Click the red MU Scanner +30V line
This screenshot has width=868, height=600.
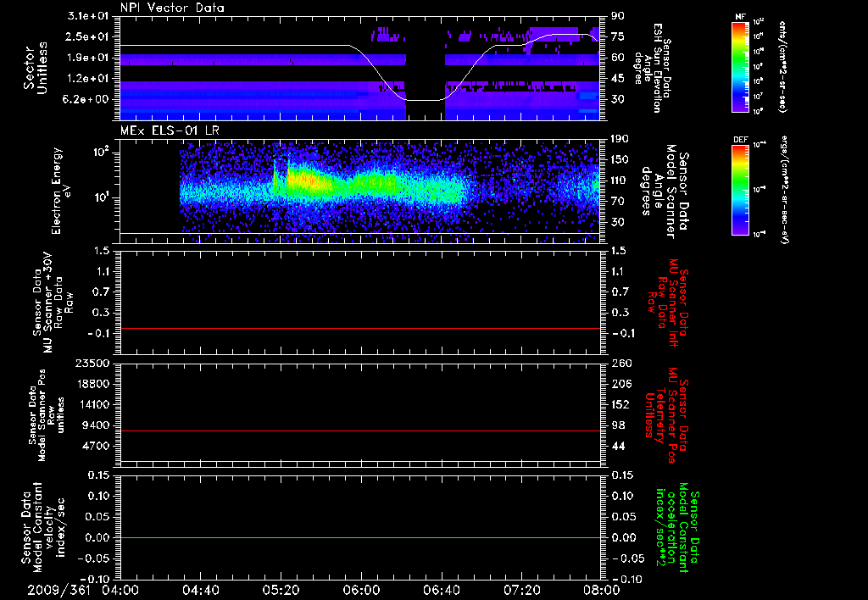point(359,328)
